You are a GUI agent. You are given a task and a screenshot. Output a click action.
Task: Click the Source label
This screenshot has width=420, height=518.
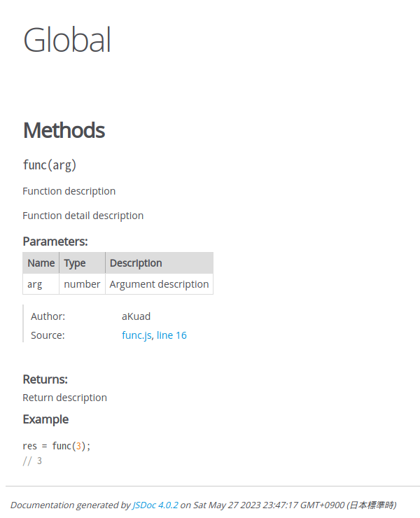pyautogui.click(x=48, y=335)
